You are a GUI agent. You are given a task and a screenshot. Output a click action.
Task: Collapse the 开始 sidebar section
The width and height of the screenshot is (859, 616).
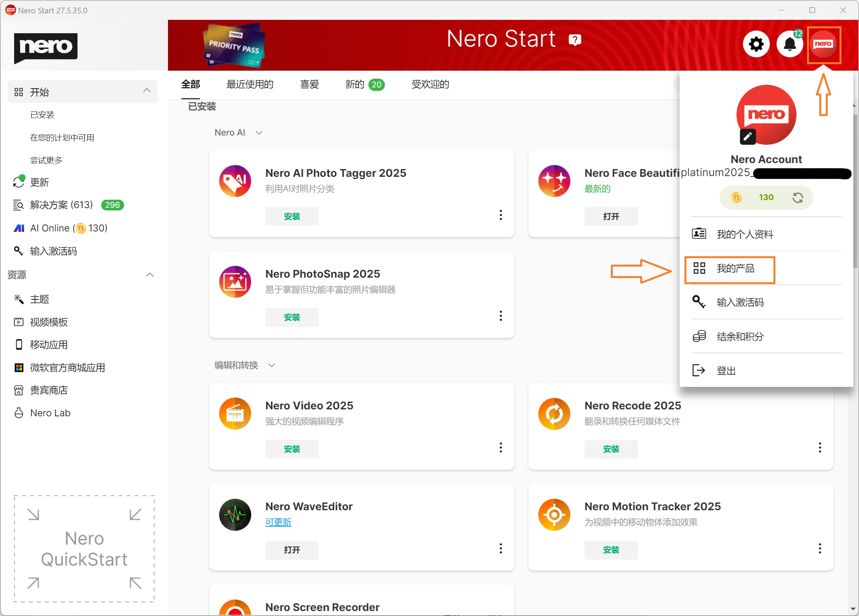(147, 91)
